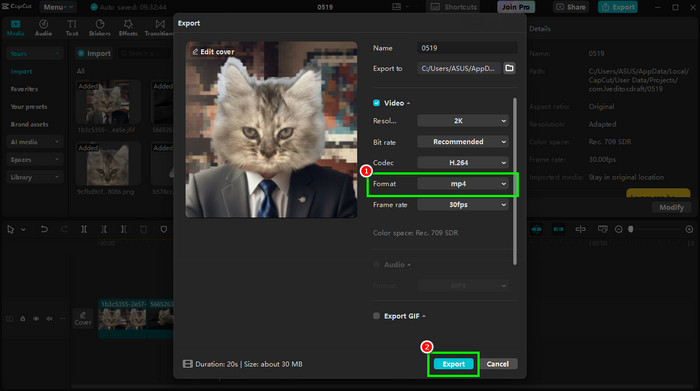Enable the Export GIF checkbox
The image size is (700, 391).
[x=376, y=316]
